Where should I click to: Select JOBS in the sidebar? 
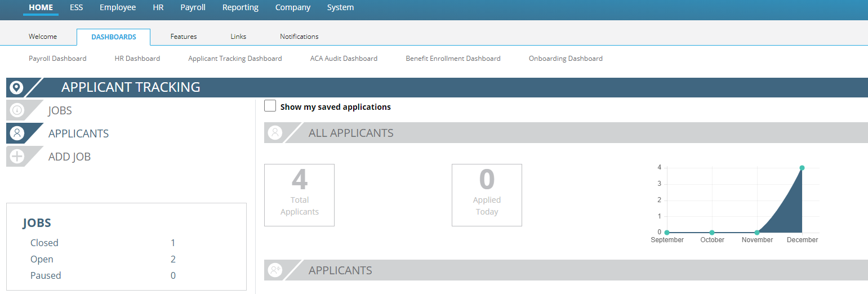click(60, 110)
